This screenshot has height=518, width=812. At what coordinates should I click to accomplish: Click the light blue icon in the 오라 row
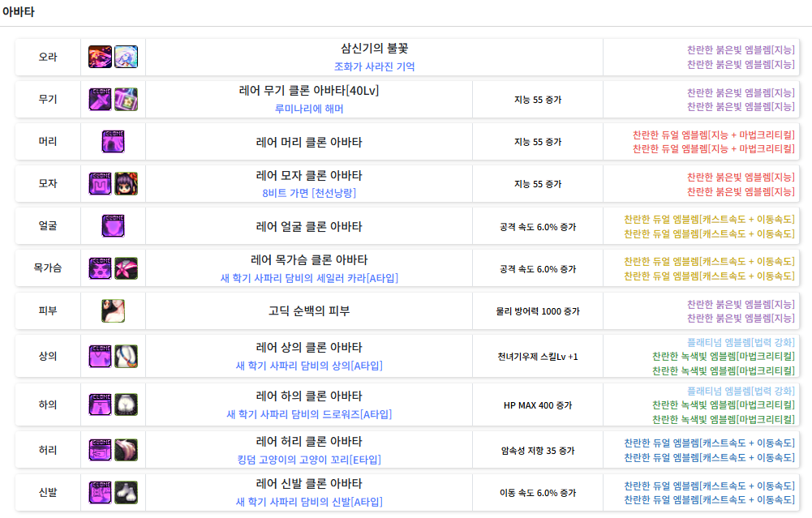126,57
